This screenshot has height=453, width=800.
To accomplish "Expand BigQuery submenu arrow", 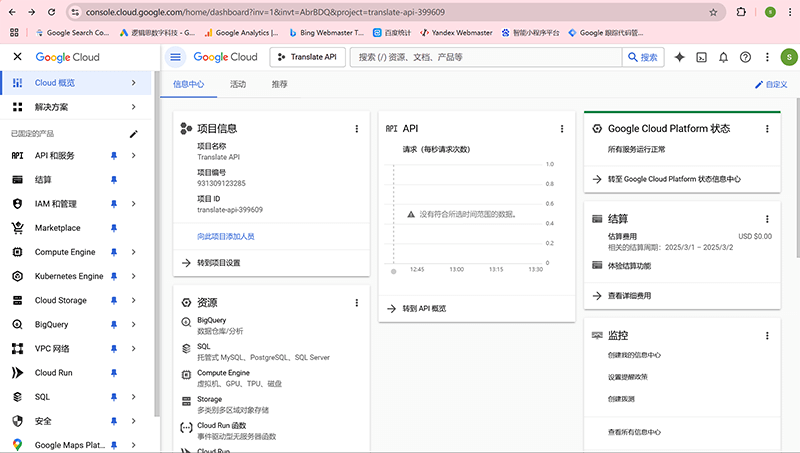I will coord(134,324).
